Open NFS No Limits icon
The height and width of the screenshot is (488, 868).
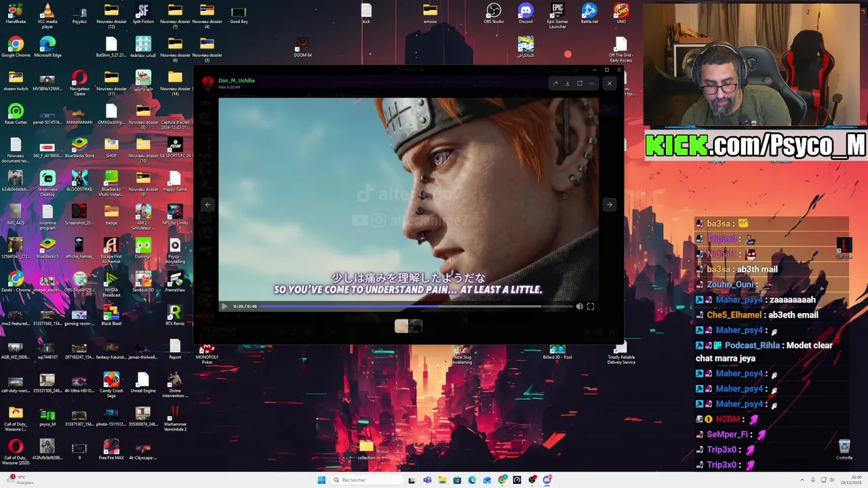point(175,214)
